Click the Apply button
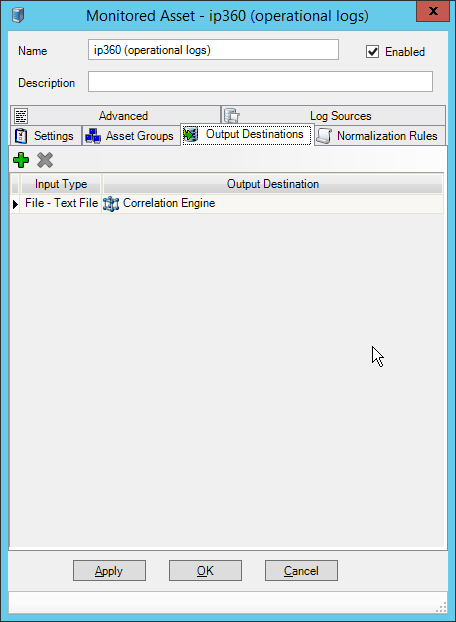 click(109, 570)
